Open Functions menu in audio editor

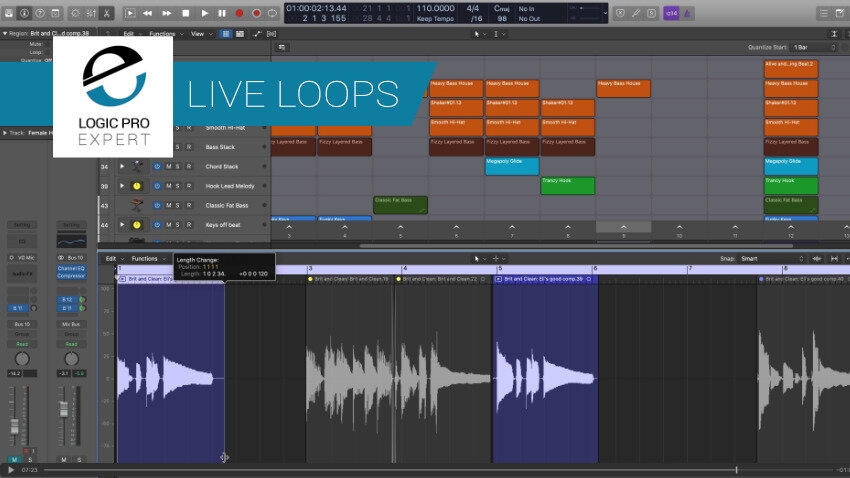point(147,259)
